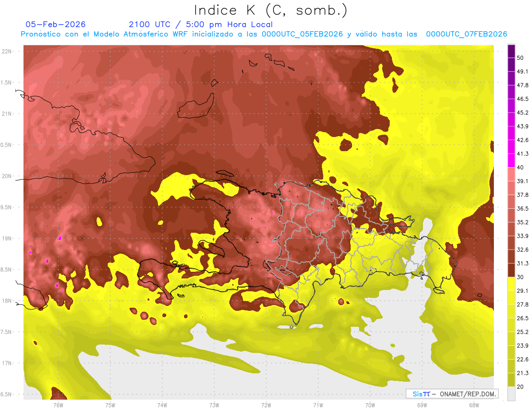Screen dimensions: 532x411
Task: Click the "32.6" color scale value
Action: coord(522,250)
